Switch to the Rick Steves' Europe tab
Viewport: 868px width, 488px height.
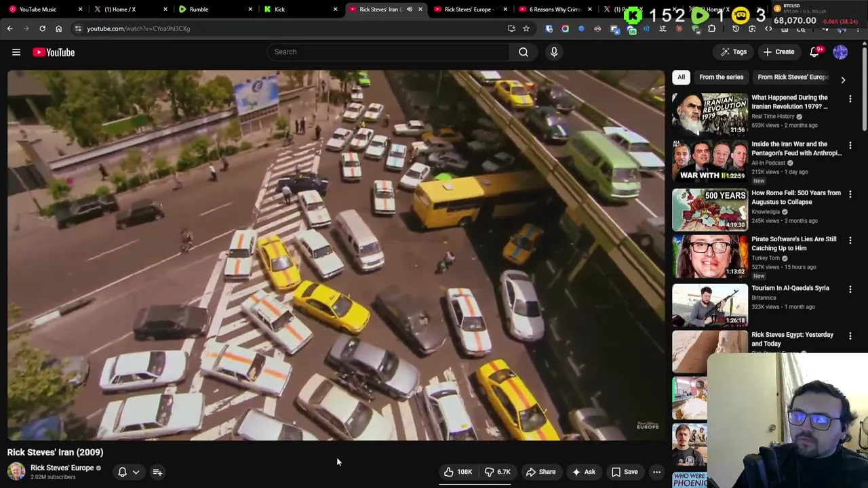(471, 9)
